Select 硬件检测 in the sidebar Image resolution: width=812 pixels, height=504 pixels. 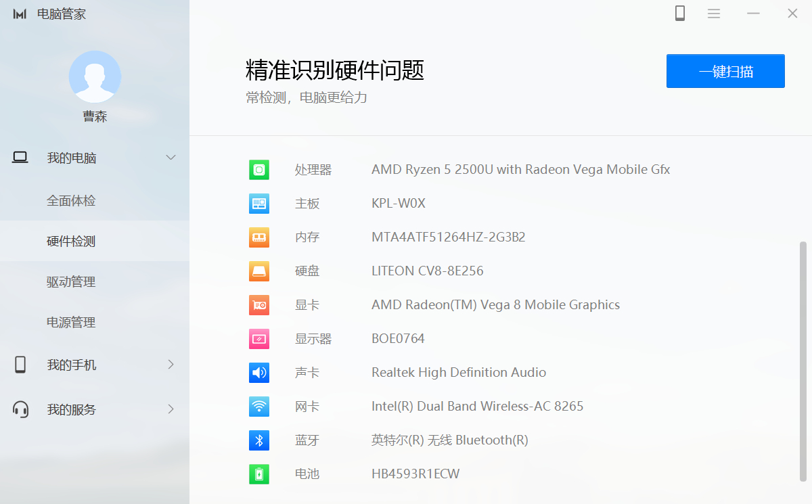(x=95, y=242)
